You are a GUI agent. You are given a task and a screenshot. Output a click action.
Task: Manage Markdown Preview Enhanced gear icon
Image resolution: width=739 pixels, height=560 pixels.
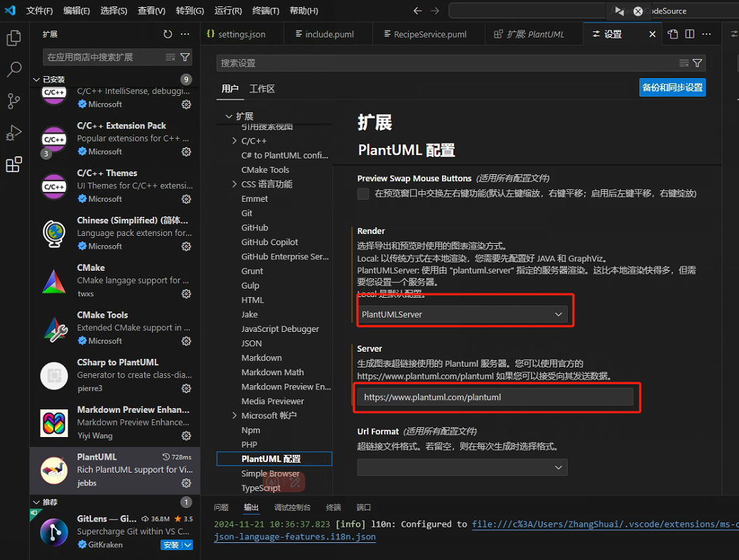point(186,436)
